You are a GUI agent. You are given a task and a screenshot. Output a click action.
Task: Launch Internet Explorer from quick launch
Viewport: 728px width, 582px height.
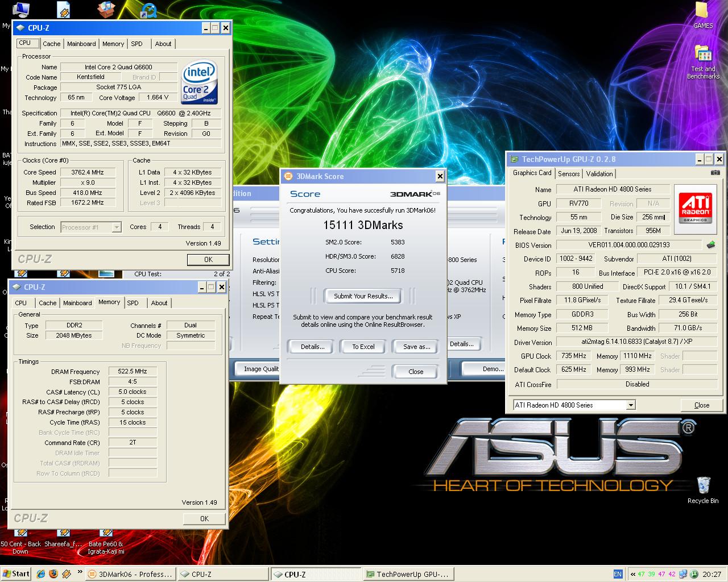click(42, 574)
